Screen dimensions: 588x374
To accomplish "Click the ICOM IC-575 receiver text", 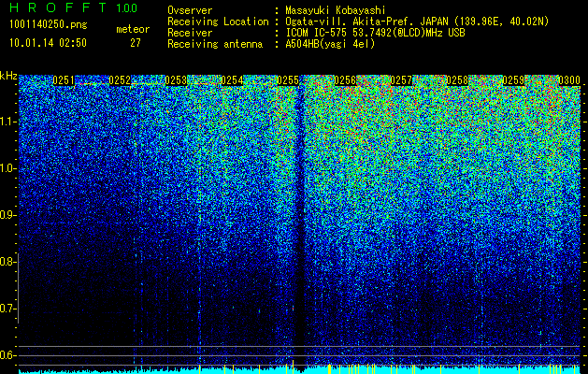I will (x=375, y=33).
